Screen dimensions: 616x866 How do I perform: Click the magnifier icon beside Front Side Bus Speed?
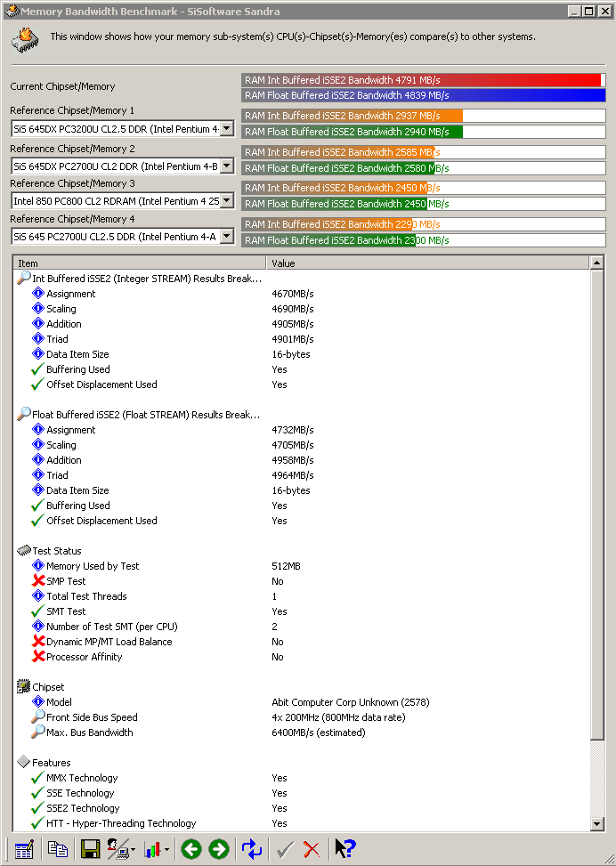point(38,716)
